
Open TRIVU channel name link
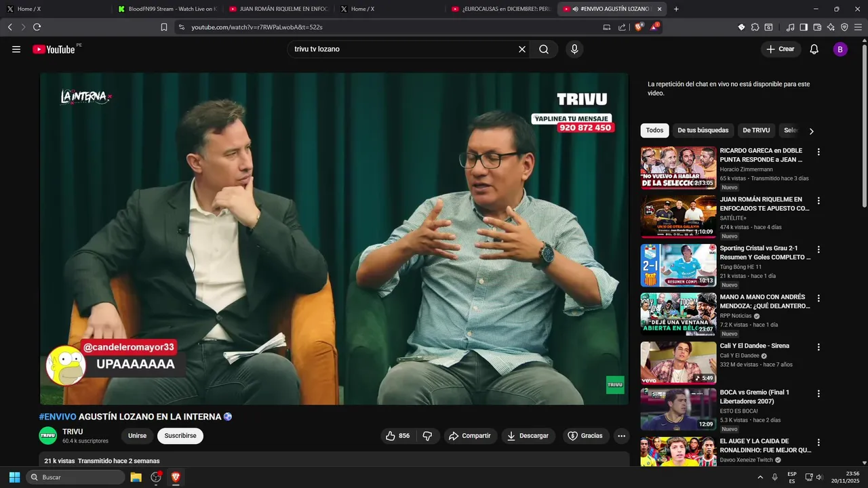[73, 432]
